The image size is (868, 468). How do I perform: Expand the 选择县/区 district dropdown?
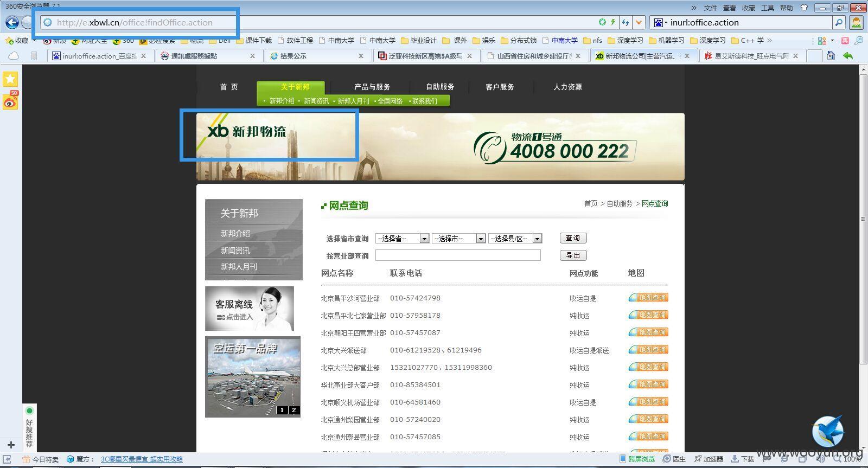coord(515,239)
